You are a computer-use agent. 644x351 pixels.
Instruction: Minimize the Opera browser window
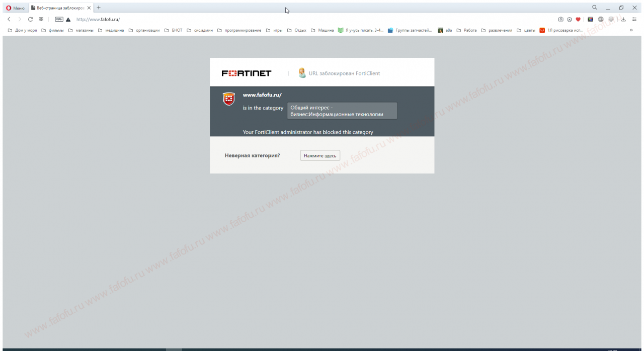click(x=608, y=8)
